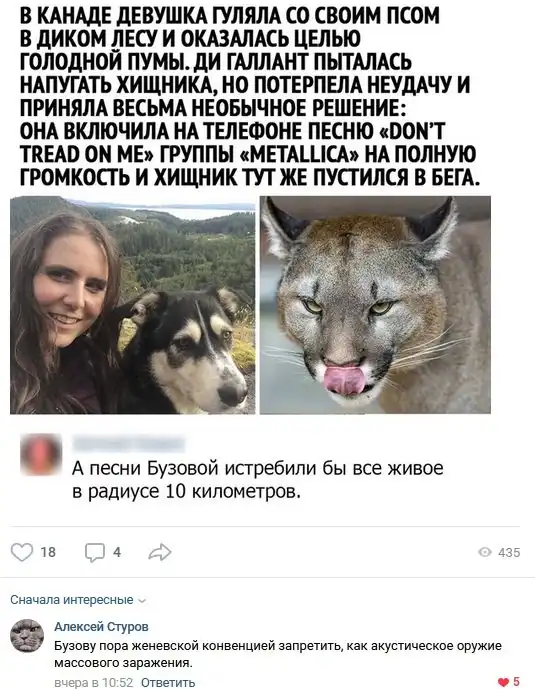Viewport: 535px width, 689px height.
Task: Open the blurred commenter avatar
Action: (41, 454)
